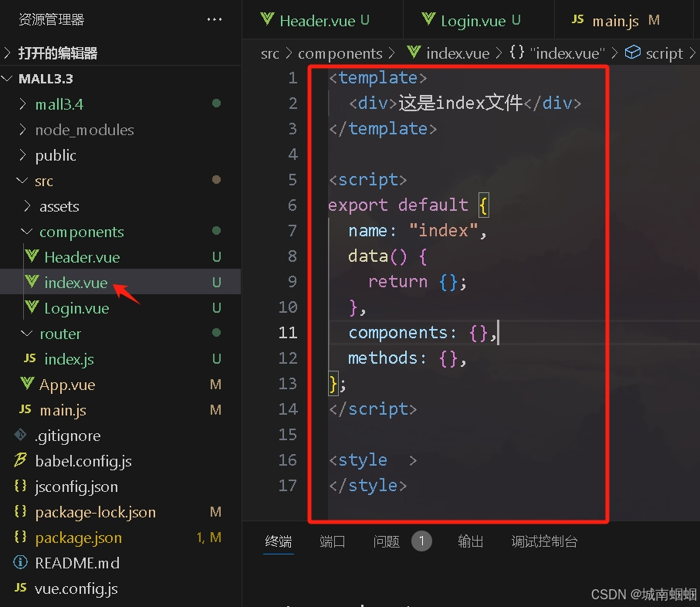Image resolution: width=700 pixels, height=607 pixels.
Task: Open package-lock.json file
Action: pyautogui.click(x=120, y=511)
